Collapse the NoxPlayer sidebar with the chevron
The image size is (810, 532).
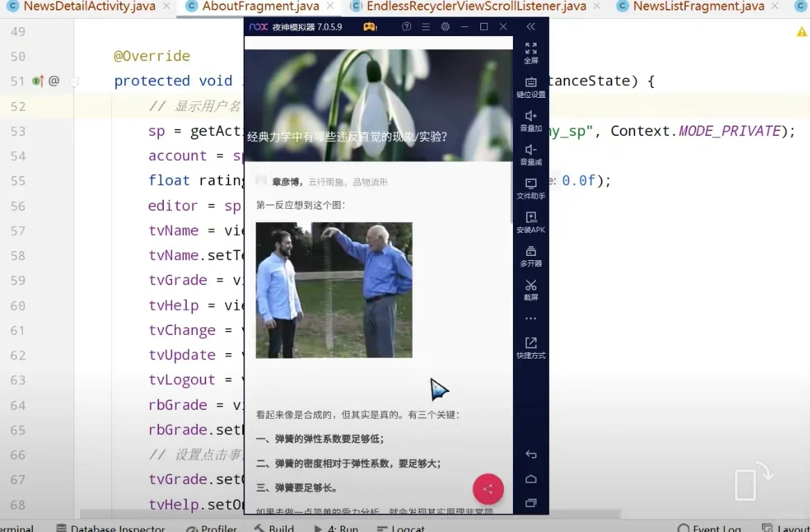click(x=530, y=26)
